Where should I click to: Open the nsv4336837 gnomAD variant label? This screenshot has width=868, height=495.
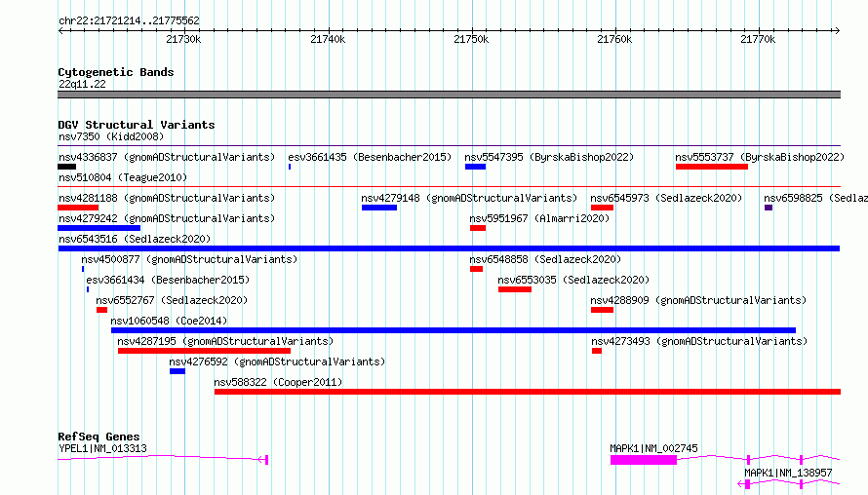coord(167,157)
